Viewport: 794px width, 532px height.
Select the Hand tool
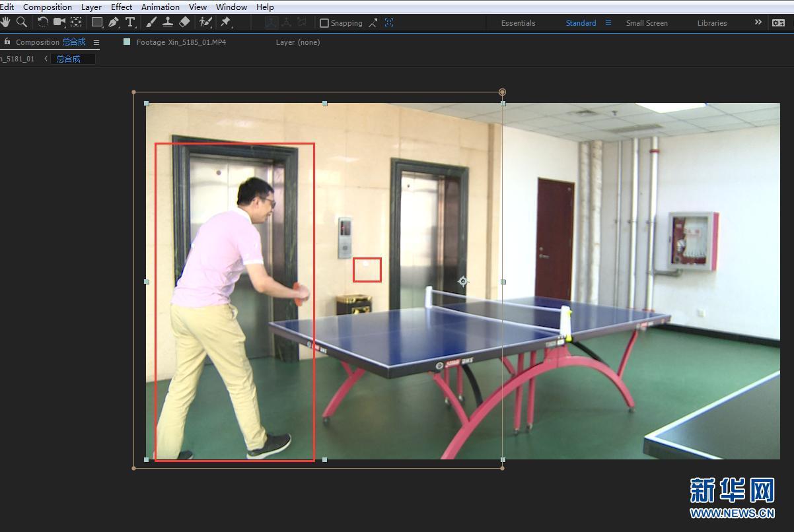[x=5, y=22]
